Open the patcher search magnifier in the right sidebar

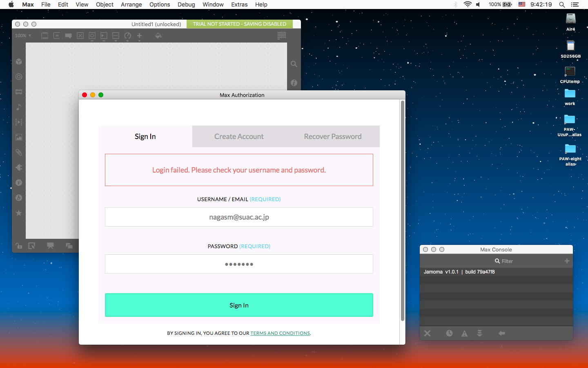pos(294,64)
